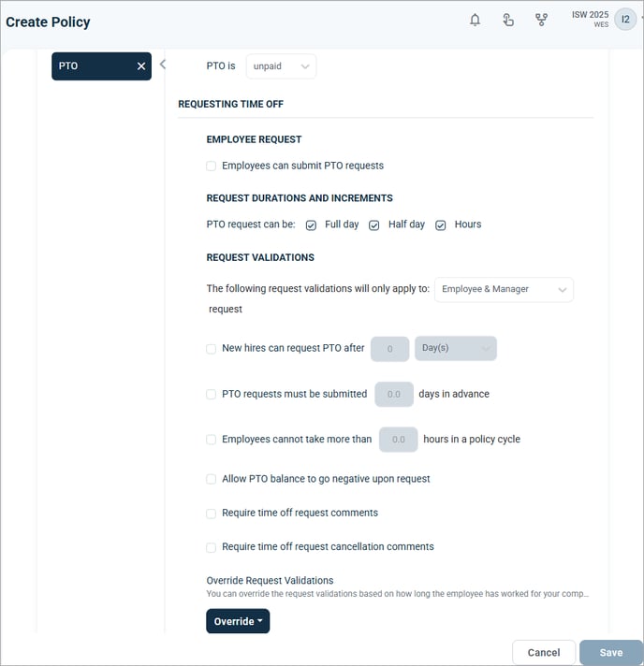Check Employees cannot take more than

(212, 440)
